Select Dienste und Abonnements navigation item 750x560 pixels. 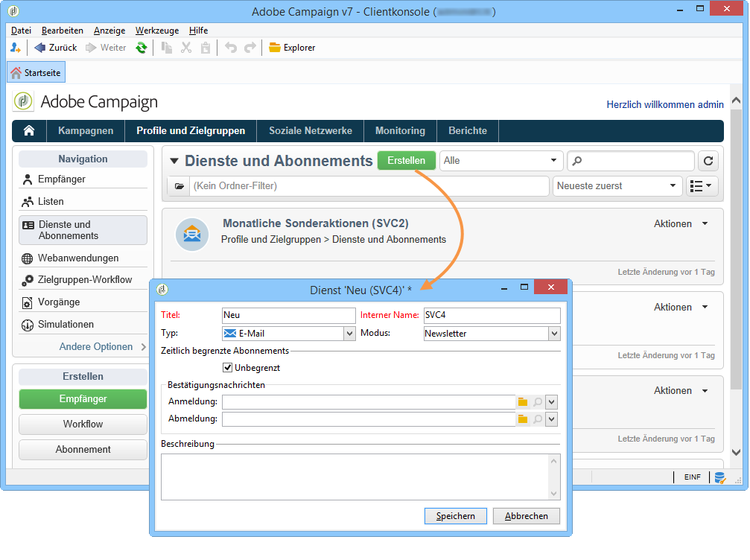(x=83, y=230)
